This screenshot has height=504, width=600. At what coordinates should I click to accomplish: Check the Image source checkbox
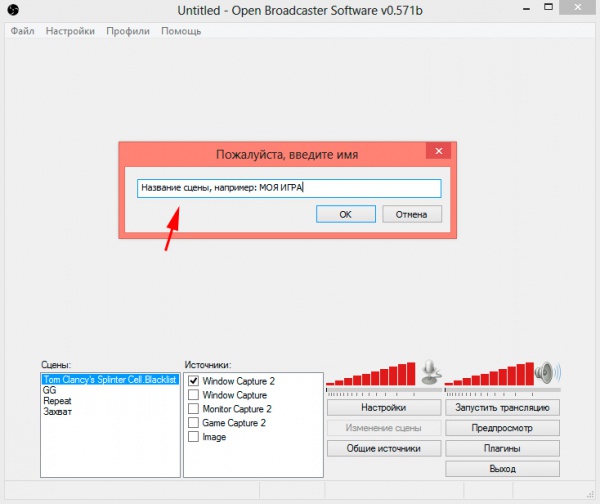pos(193,437)
